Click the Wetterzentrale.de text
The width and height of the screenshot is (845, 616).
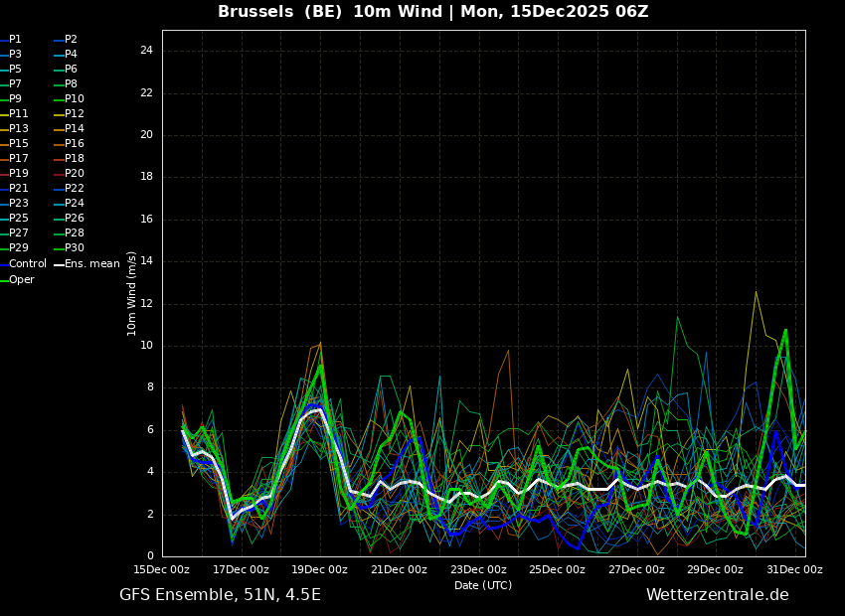[717, 595]
